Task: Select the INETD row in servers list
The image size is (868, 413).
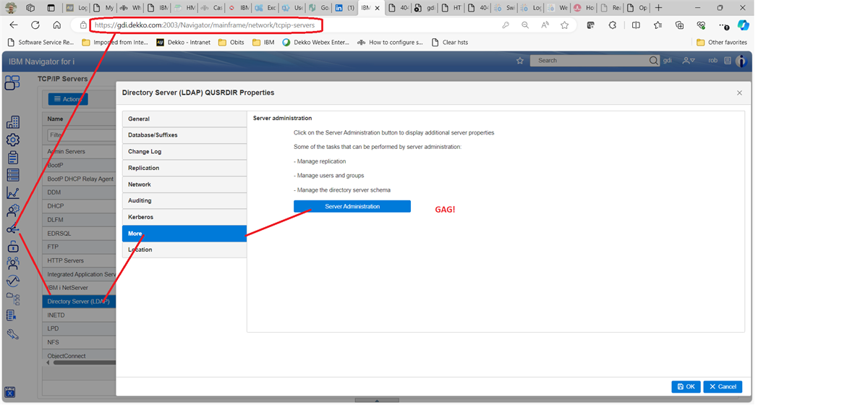Action: coord(79,315)
